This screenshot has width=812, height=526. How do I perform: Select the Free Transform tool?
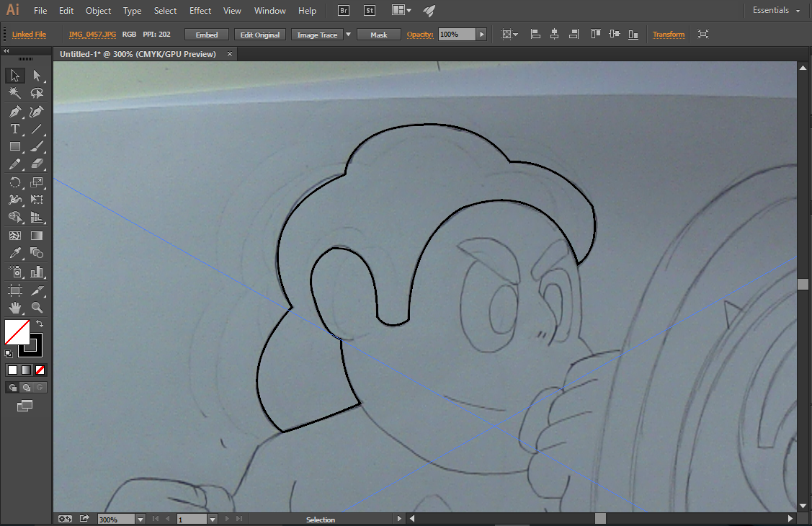tap(37, 200)
